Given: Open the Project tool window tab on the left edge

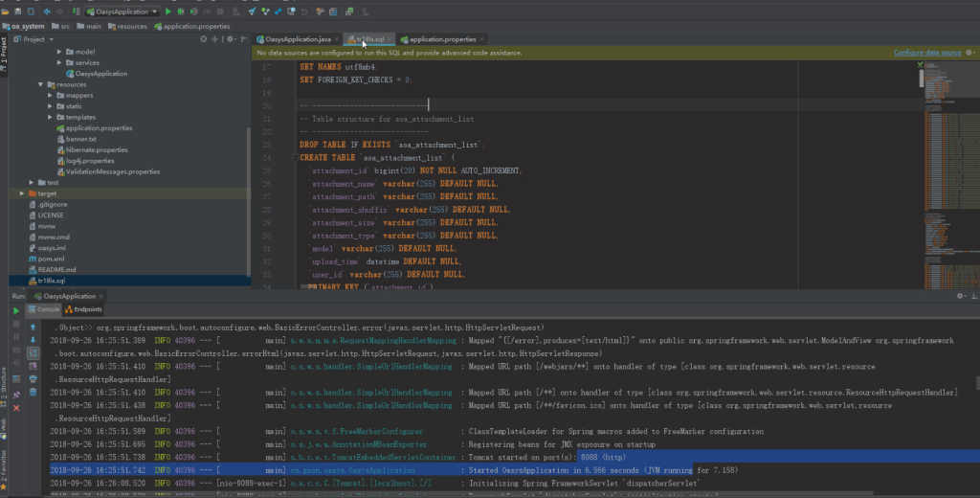Looking at the screenshot, I should tap(4, 57).
